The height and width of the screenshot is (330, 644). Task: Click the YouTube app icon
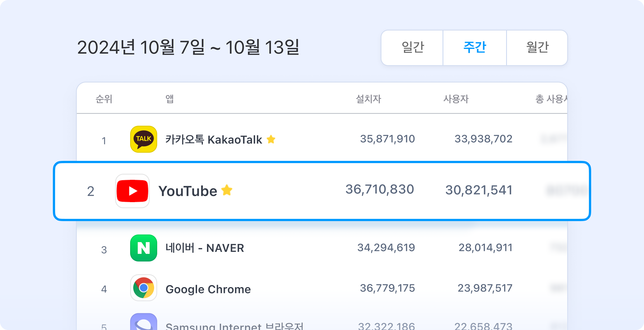click(x=132, y=191)
